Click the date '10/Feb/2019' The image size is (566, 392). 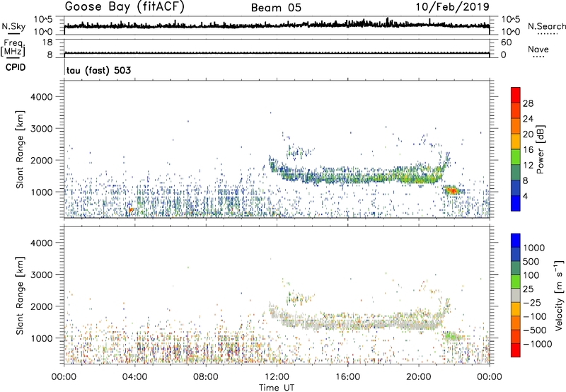coord(453,7)
